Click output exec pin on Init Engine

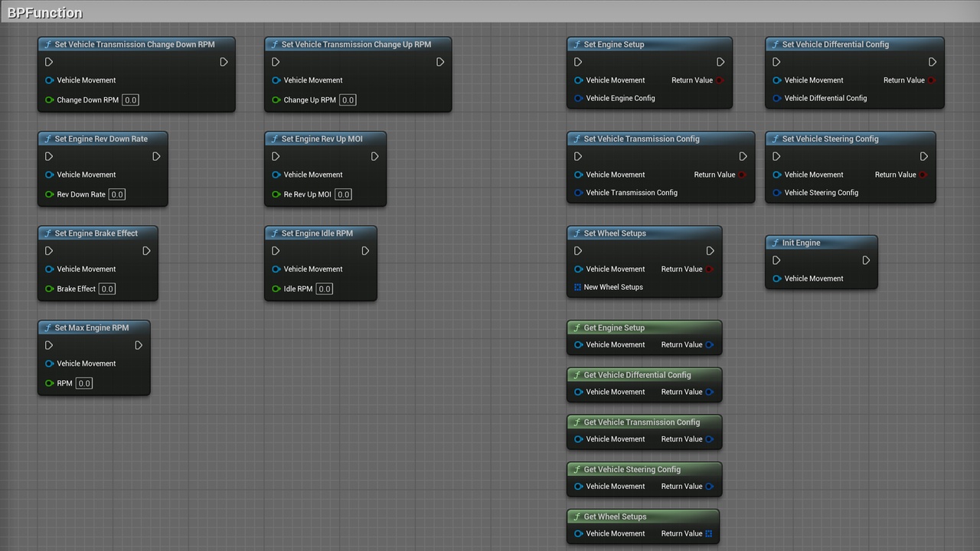pyautogui.click(x=866, y=260)
